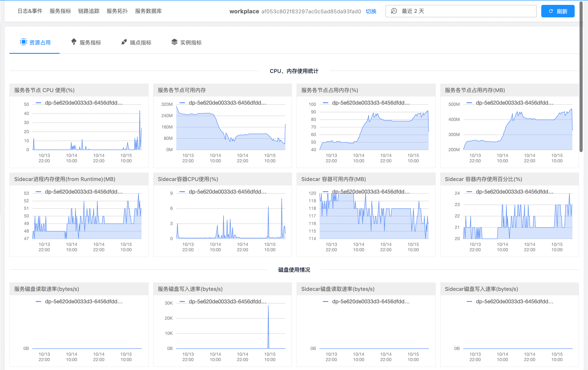Screen dimensions: 588x370
Task: Click the "磁盘使用情况" section heading
Action: pos(294,270)
